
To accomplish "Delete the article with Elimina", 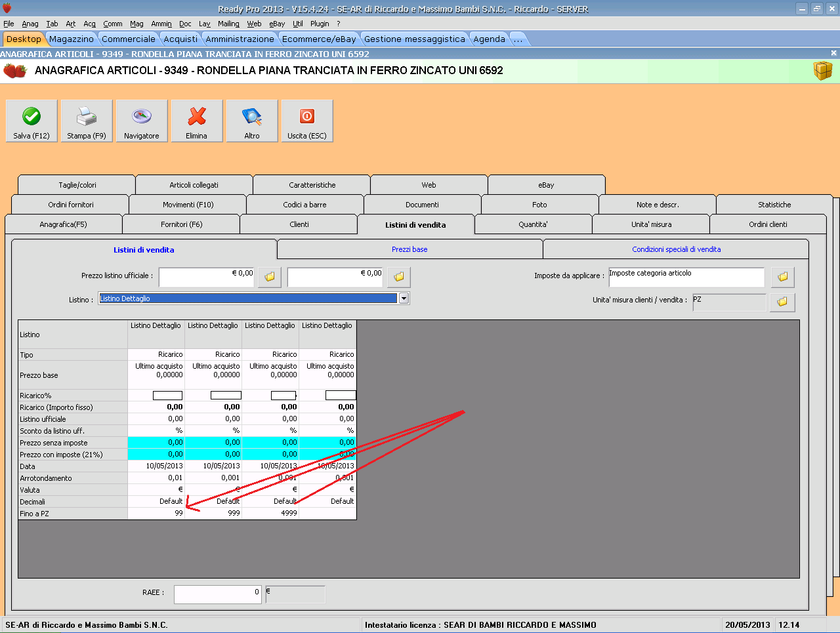I will (x=197, y=121).
